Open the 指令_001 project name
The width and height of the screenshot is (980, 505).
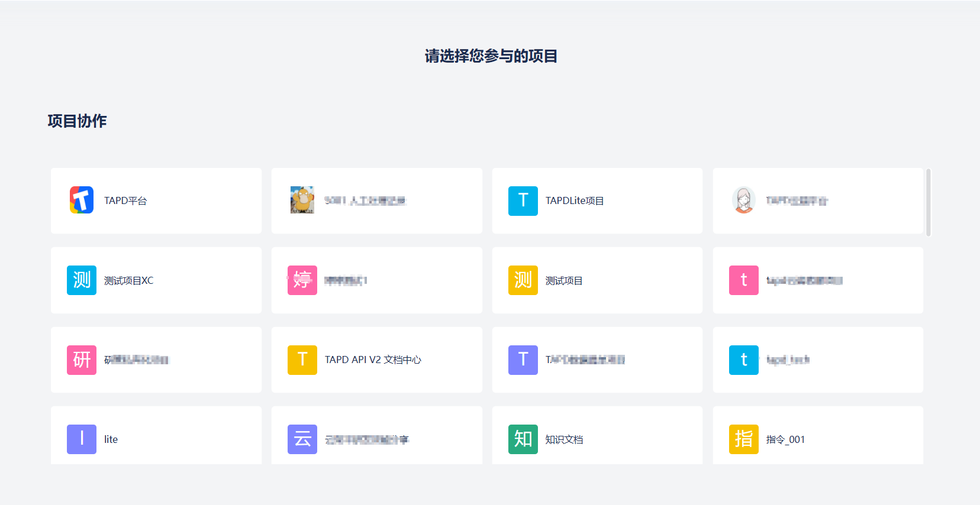pos(785,440)
